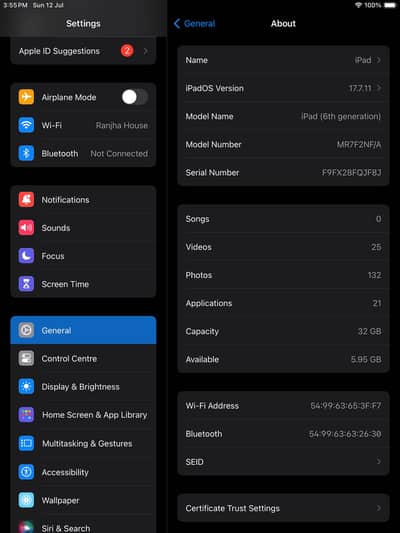
Task: Open Focus settings
Action: (83, 256)
